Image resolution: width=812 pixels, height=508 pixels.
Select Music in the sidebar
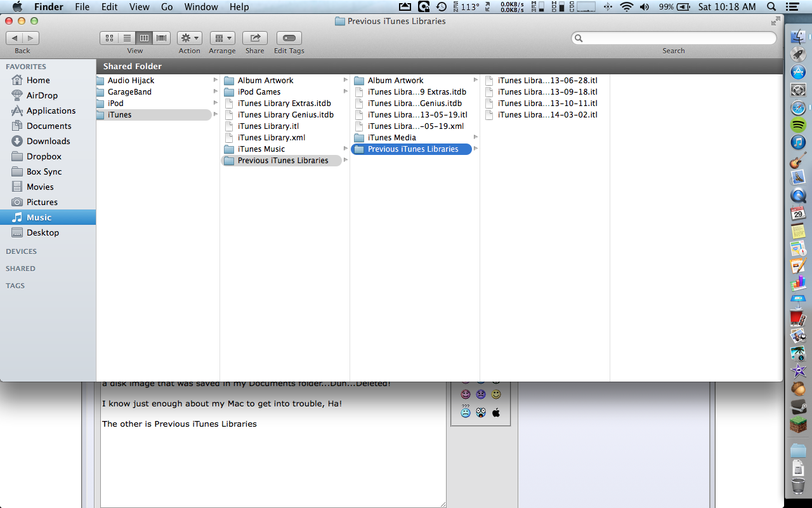point(48,217)
